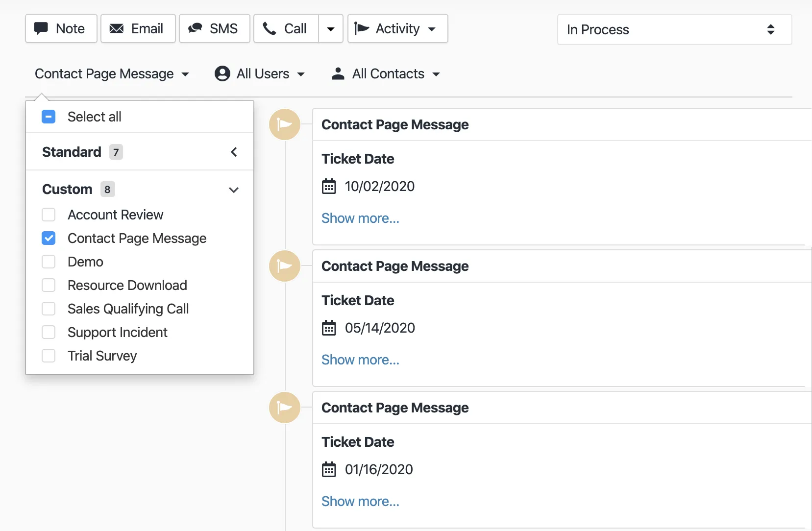This screenshot has height=531, width=812.
Task: Click the All Contacts person silhouette icon
Action: click(338, 73)
